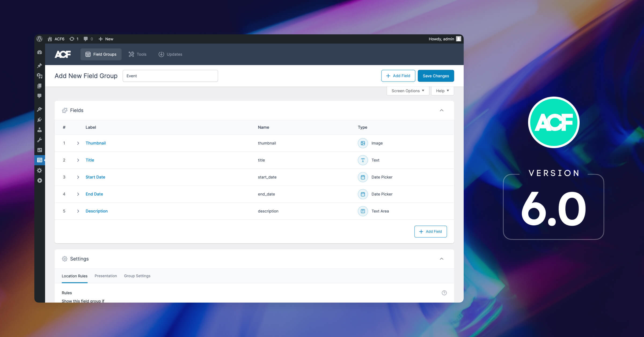This screenshot has height=337, width=644.
Task: Open the + New admin bar menu
Action: pyautogui.click(x=106, y=39)
